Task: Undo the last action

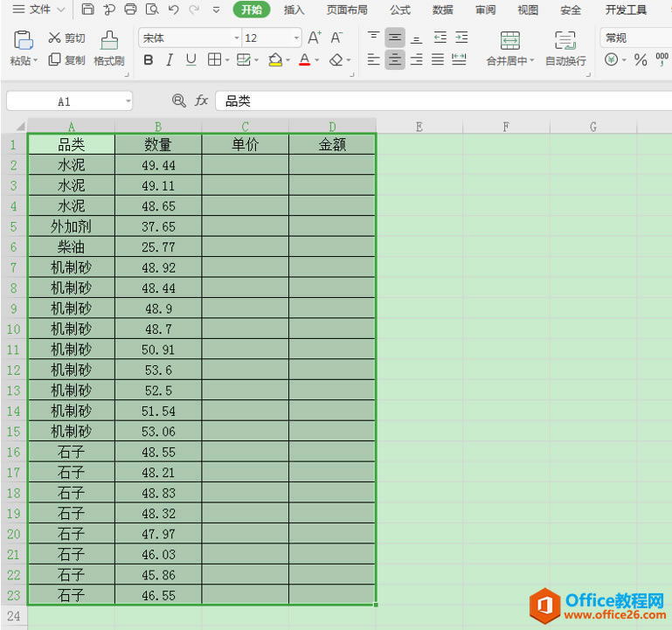Action: [x=174, y=9]
